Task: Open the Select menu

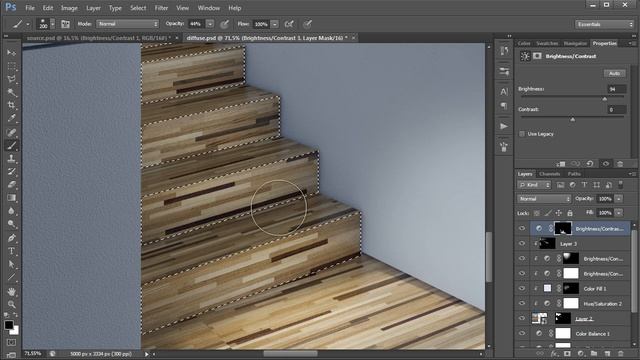Action: tap(138, 8)
